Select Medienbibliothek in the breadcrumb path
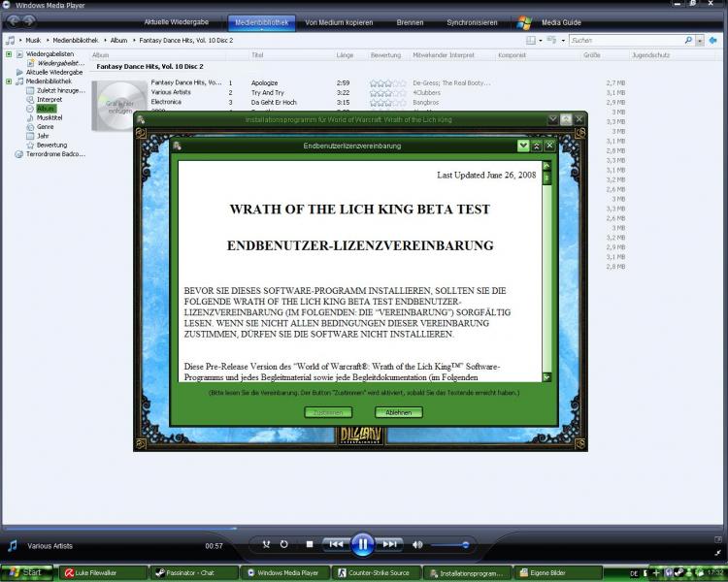728x582 pixels. (76, 41)
